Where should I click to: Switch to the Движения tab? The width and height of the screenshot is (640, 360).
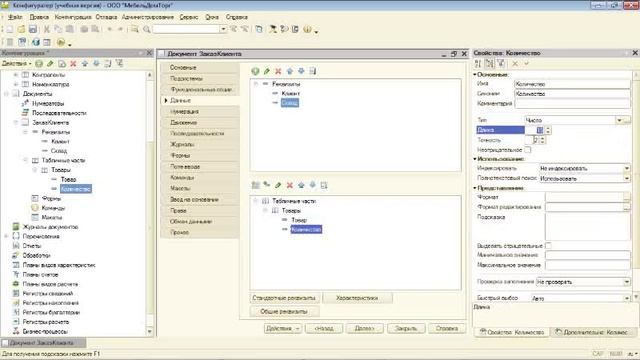[x=200, y=122]
